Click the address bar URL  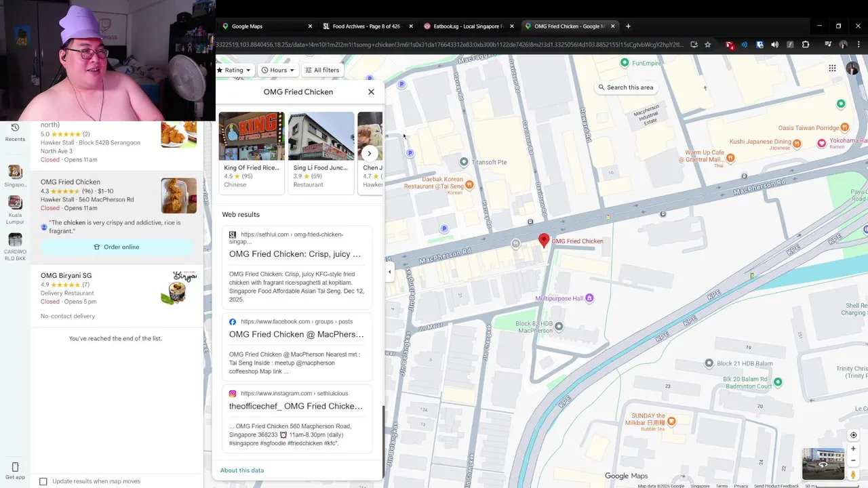[450, 45]
